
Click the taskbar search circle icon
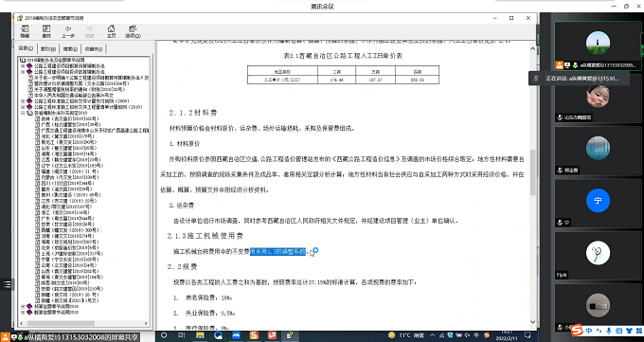click(x=164, y=335)
